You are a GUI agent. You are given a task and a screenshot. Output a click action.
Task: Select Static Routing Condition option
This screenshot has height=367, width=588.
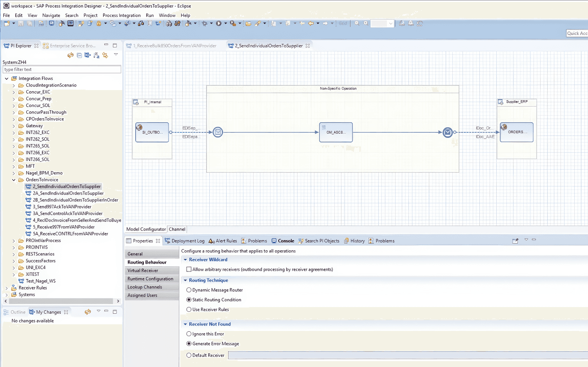coord(189,300)
